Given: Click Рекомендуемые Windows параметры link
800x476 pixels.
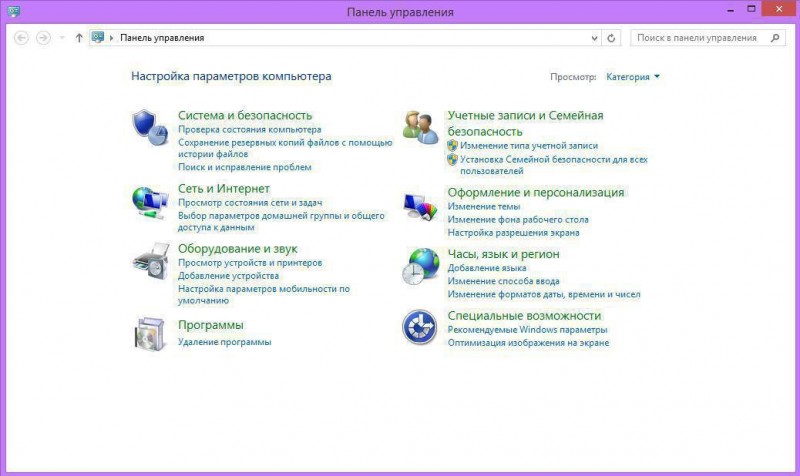Looking at the screenshot, I should (x=528, y=330).
